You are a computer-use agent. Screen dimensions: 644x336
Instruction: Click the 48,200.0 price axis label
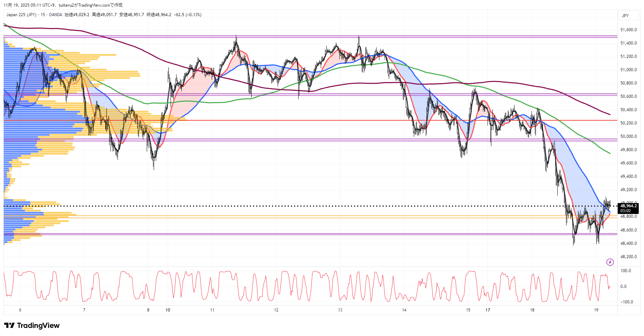coord(628,257)
